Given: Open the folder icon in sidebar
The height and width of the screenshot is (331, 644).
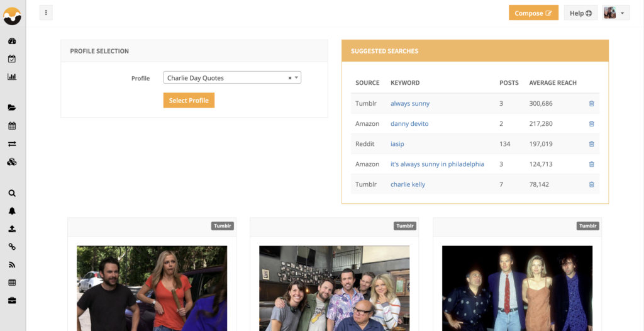Looking at the screenshot, I should pyautogui.click(x=12, y=108).
